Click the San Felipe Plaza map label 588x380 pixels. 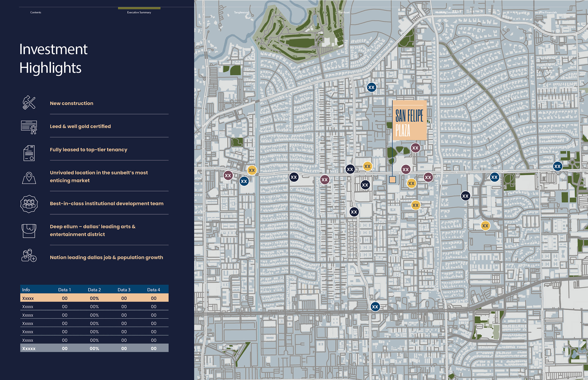click(x=409, y=120)
